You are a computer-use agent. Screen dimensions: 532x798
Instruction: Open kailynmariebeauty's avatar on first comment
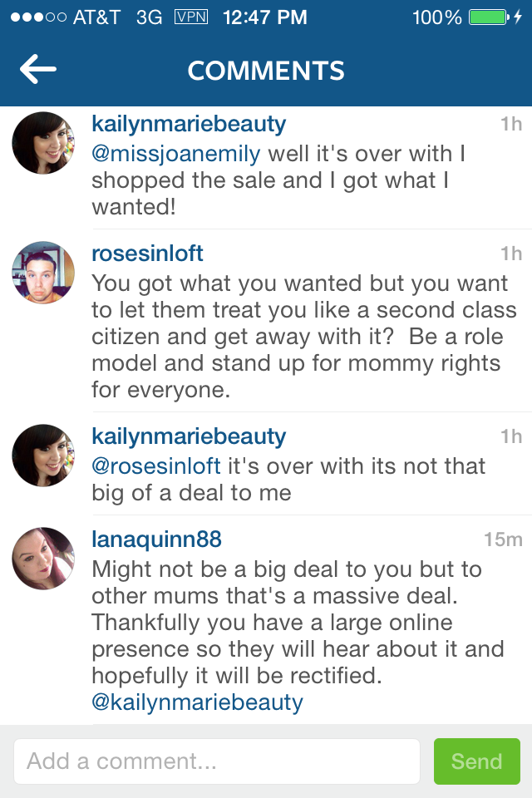coord(43,143)
